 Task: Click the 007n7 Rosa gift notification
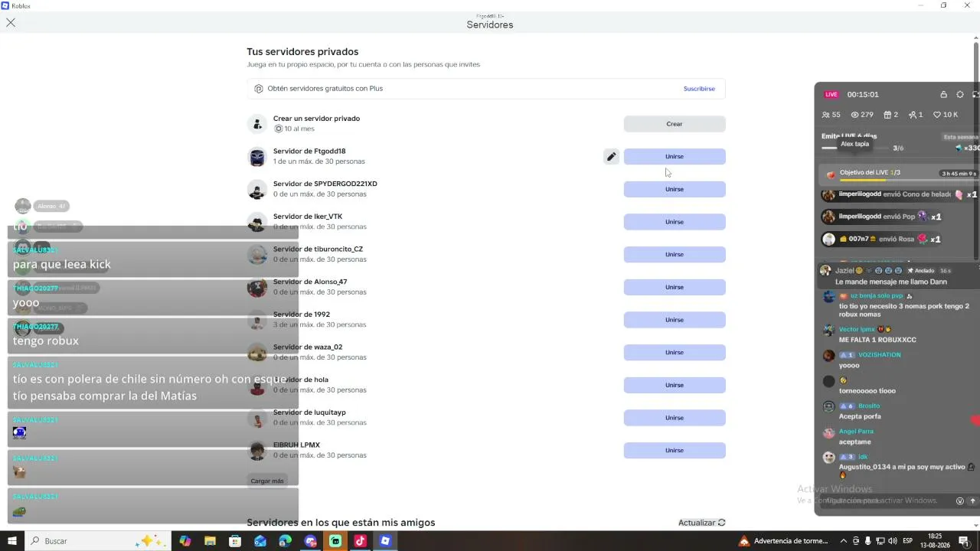tap(881, 240)
